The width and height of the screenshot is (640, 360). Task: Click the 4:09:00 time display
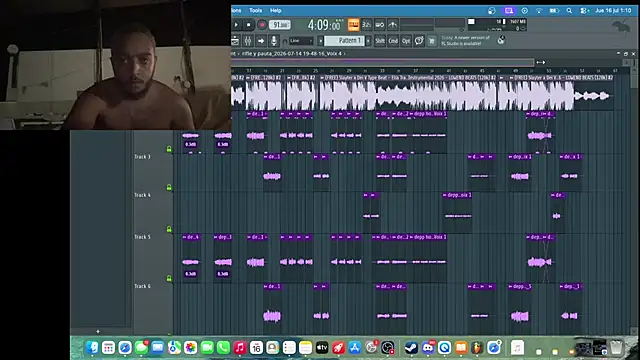point(325,25)
